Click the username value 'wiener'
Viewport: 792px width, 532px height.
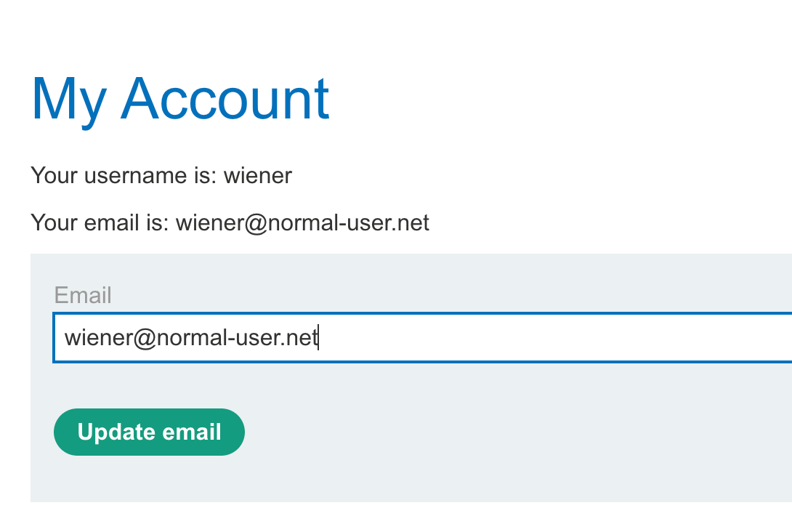pos(257,176)
